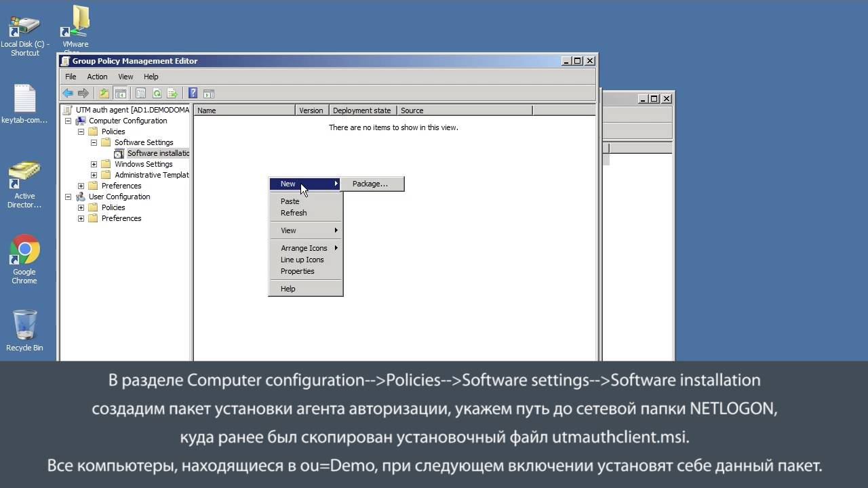Open the Action menu
Screen dimensions: 868x488
(97, 77)
